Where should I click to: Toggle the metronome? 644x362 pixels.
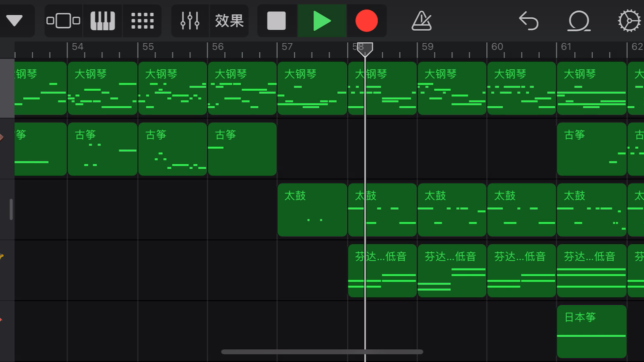click(421, 20)
